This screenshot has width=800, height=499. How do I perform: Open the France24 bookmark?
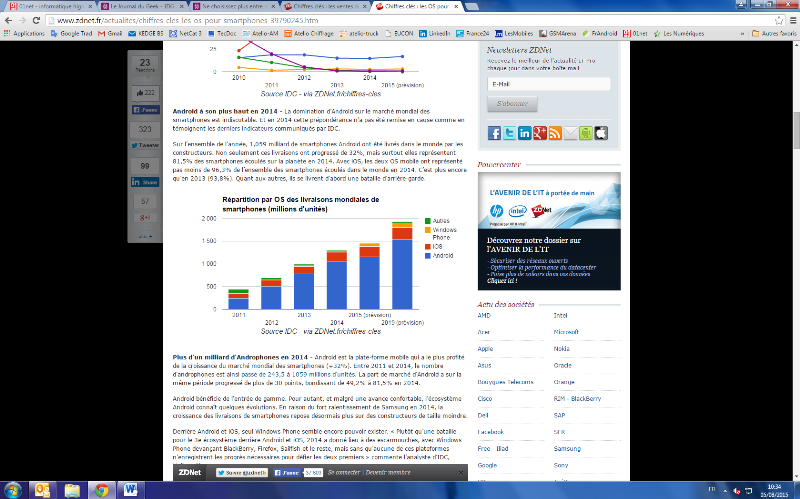point(472,34)
